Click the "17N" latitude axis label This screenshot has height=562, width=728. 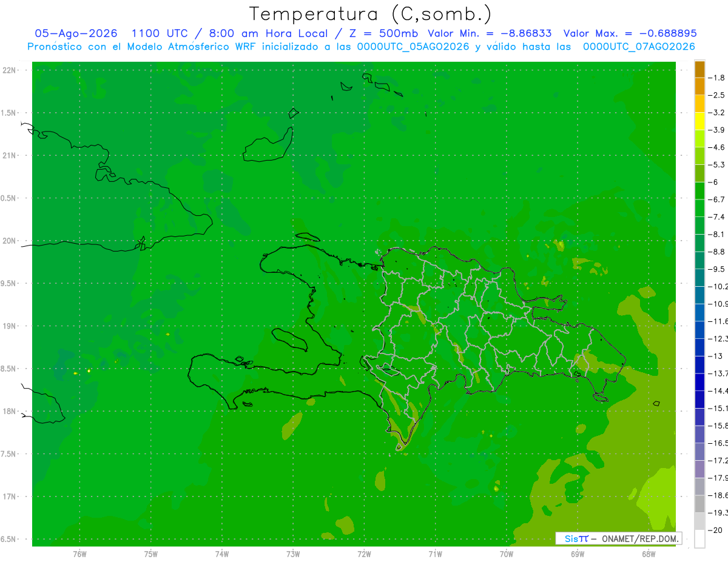pos(8,497)
